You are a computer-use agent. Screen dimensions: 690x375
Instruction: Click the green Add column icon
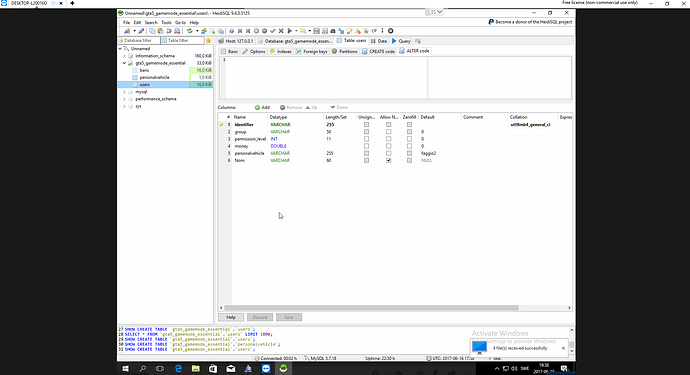(x=257, y=107)
